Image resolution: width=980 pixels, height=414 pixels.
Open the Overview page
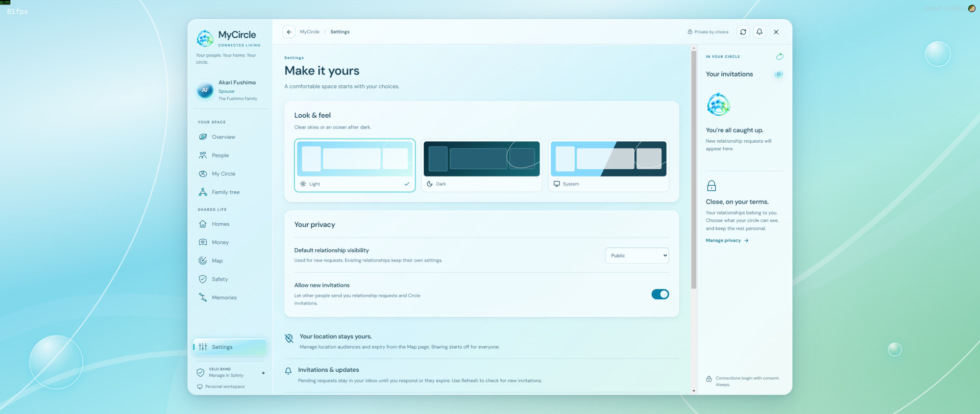pyautogui.click(x=230, y=137)
